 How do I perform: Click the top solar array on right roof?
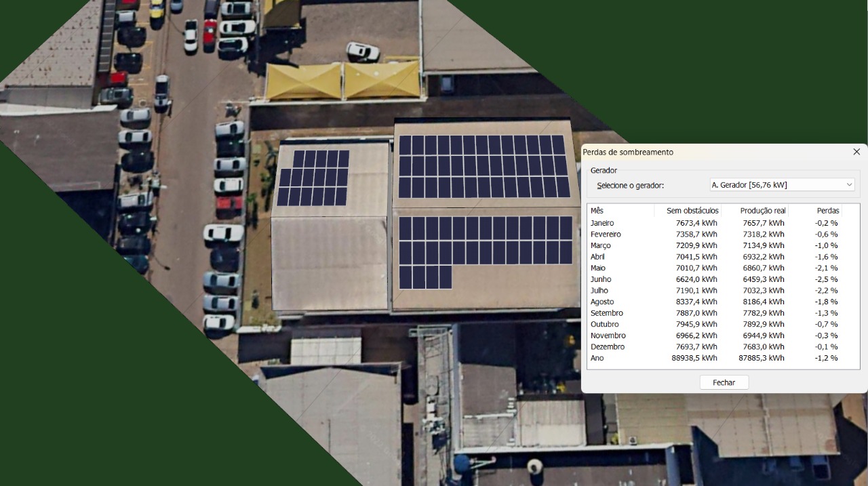[484, 167]
